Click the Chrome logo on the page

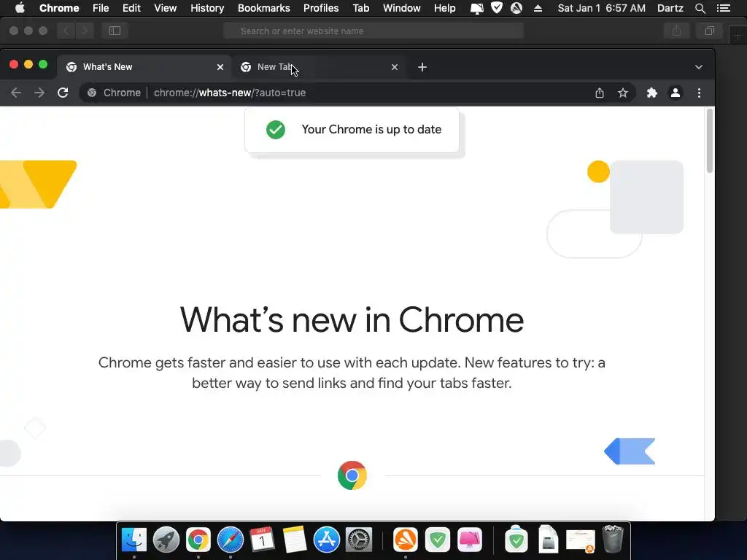coord(352,475)
